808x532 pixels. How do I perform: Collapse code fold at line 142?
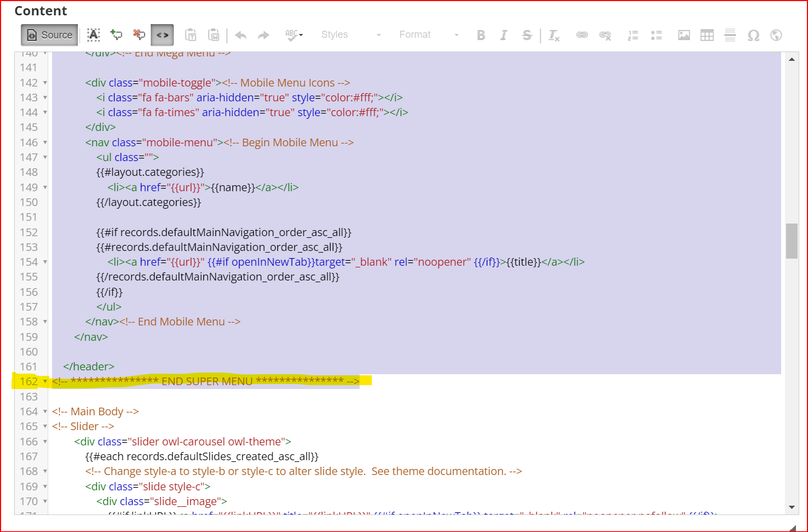click(45, 83)
